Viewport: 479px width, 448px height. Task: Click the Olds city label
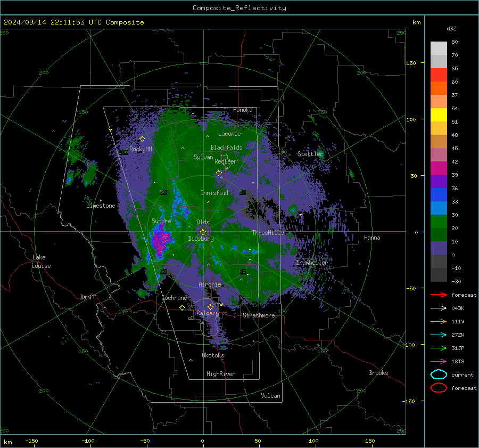click(x=203, y=222)
